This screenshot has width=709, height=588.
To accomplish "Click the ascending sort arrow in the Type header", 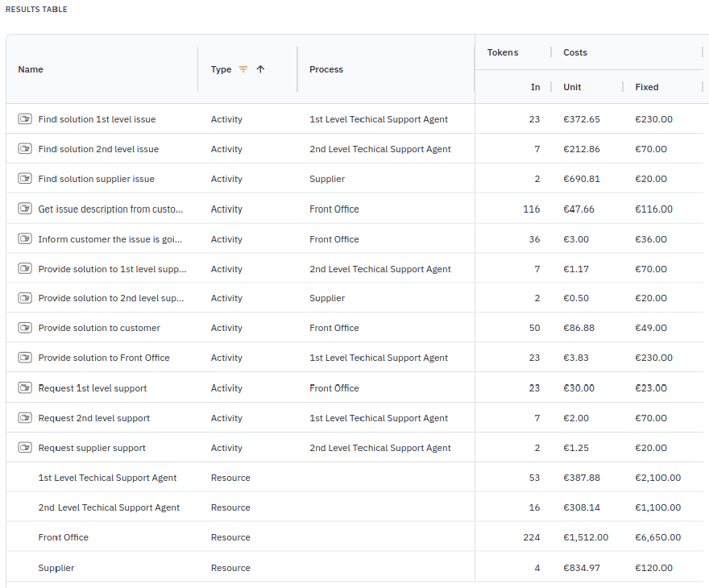I will tap(259, 69).
